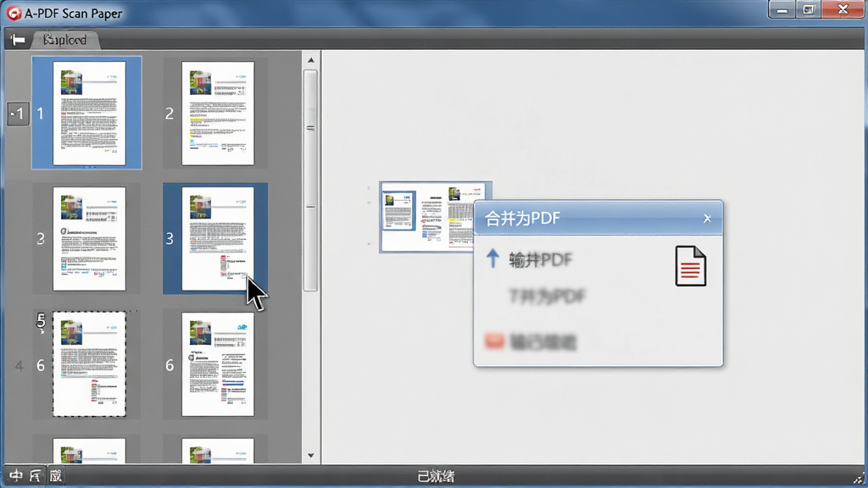Click the "-1" button beside page 1
Viewport: 868px width, 488px height.
click(x=18, y=114)
